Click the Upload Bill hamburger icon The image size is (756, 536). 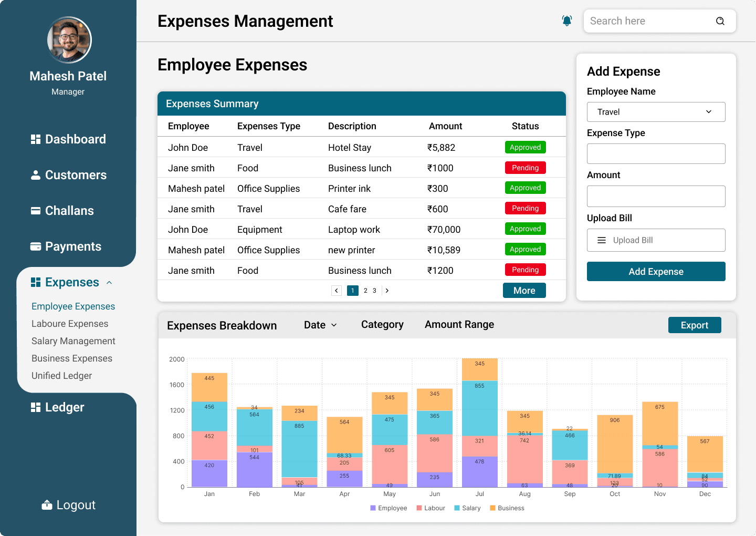coord(602,240)
